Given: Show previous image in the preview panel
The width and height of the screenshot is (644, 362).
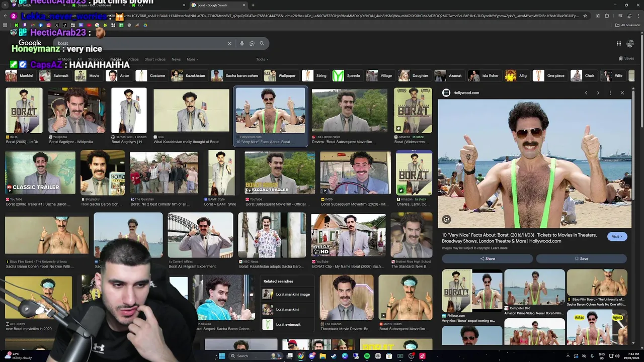Looking at the screenshot, I should coord(586,93).
